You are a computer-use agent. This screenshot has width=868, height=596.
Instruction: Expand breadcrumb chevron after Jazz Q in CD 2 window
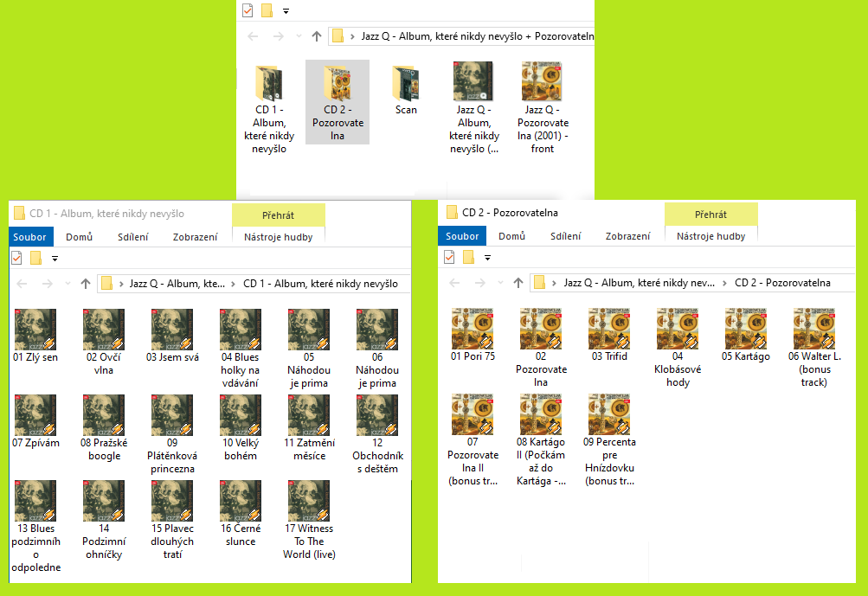point(724,283)
